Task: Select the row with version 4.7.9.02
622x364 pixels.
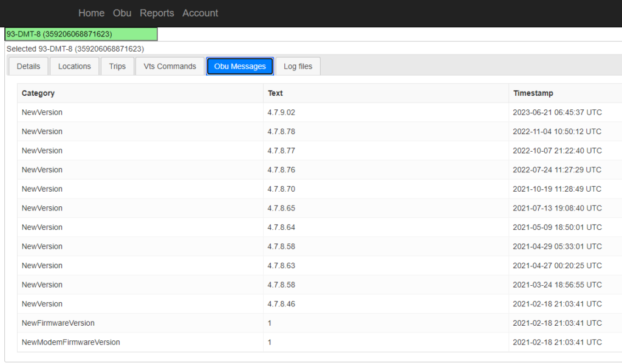Action: point(281,112)
